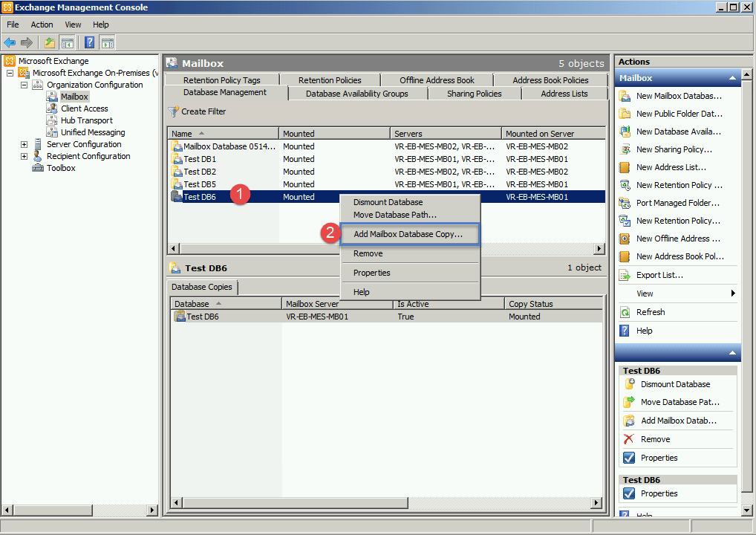Viewport: 756px width, 535px height.
Task: Click the Server Configuration server icon
Action: (38, 144)
